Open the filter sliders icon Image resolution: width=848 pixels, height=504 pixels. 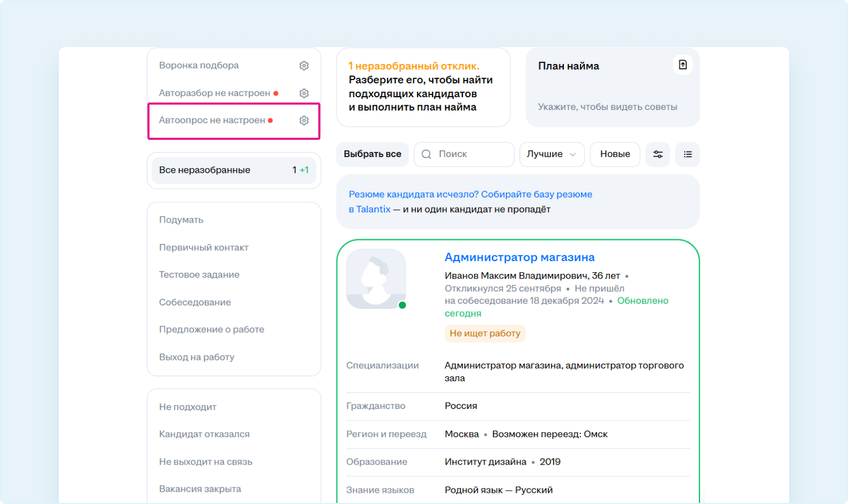pyautogui.click(x=657, y=154)
